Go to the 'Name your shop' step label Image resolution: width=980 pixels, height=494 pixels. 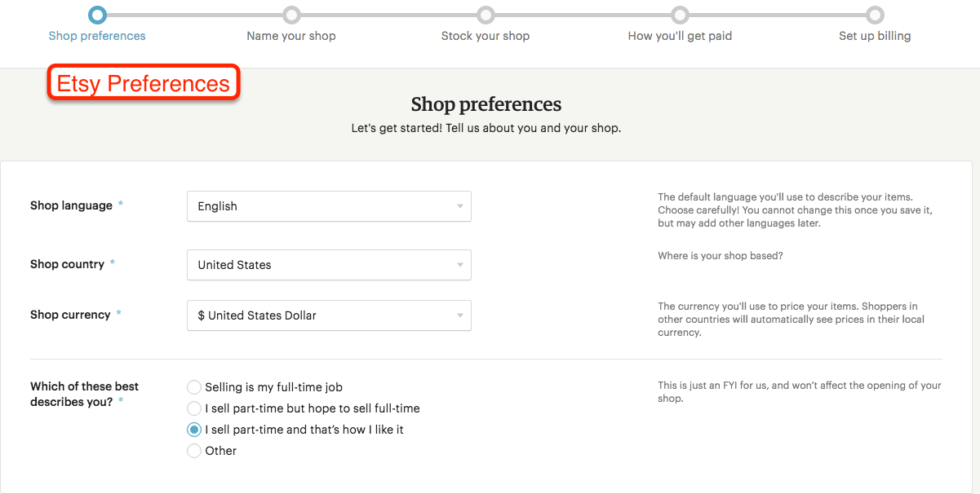tap(291, 36)
